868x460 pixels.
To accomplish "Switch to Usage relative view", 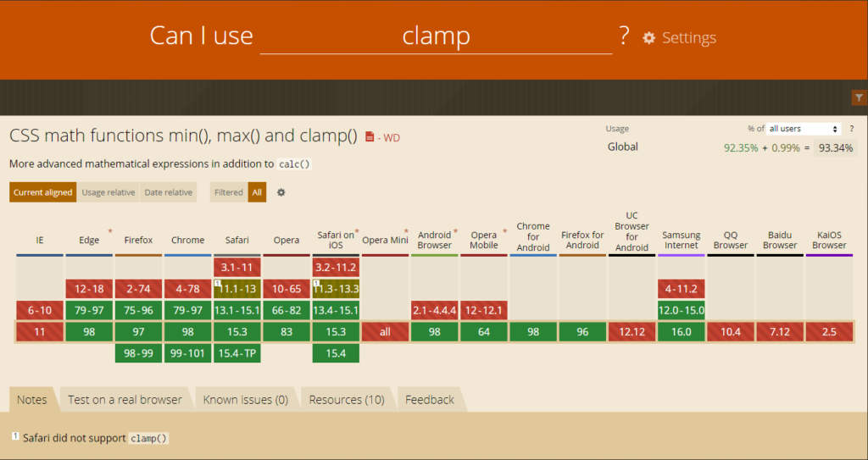I will click(108, 192).
